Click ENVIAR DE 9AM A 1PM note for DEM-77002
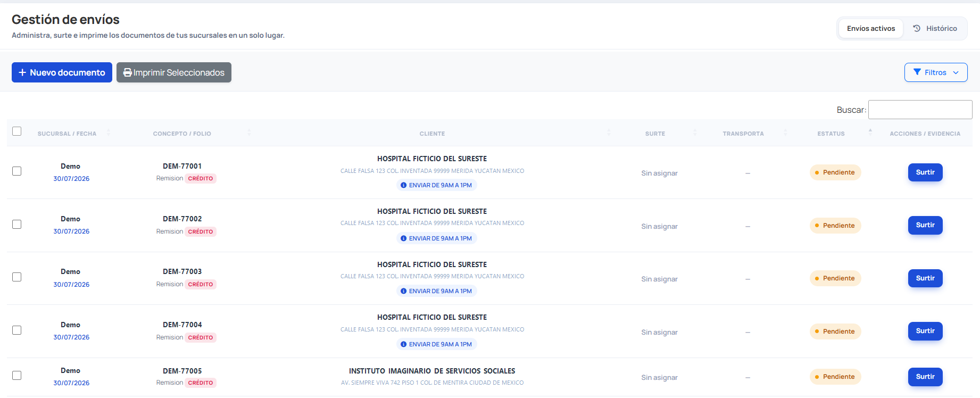Image resolution: width=980 pixels, height=398 pixels. tap(437, 238)
